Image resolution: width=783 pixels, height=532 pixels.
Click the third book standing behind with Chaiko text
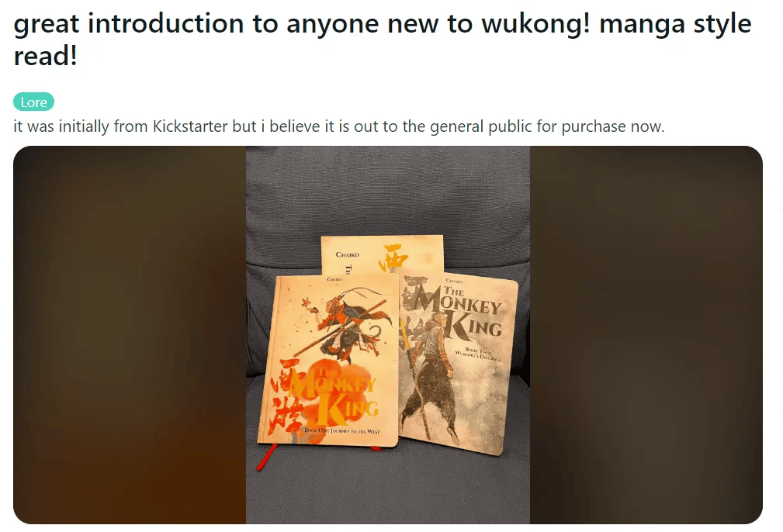coord(382,254)
